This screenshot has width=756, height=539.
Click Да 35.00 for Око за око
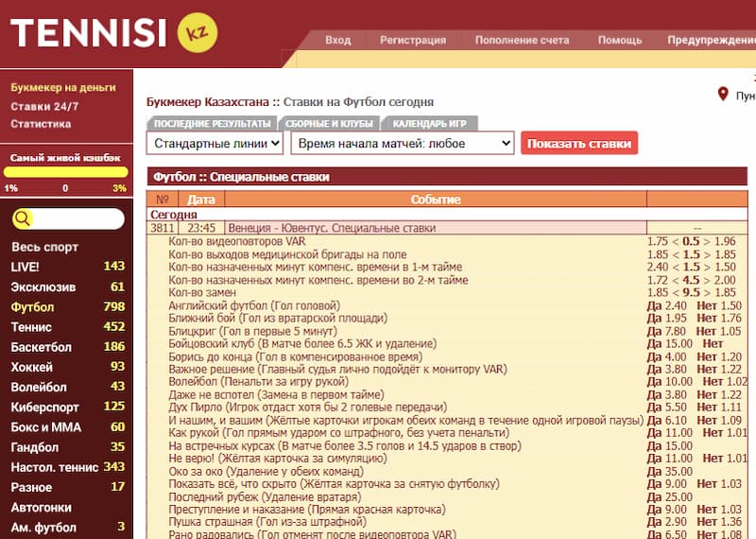(670, 472)
